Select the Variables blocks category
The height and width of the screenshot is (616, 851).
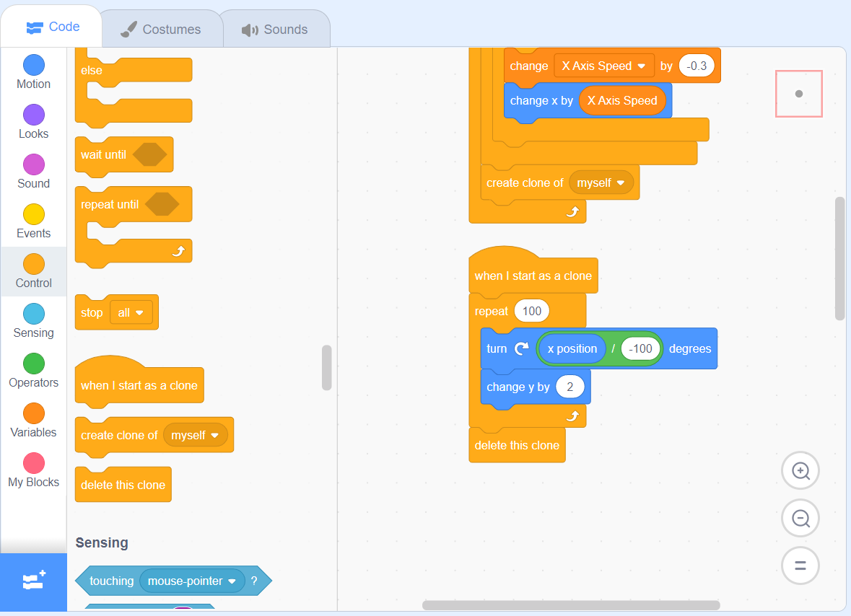point(33,421)
